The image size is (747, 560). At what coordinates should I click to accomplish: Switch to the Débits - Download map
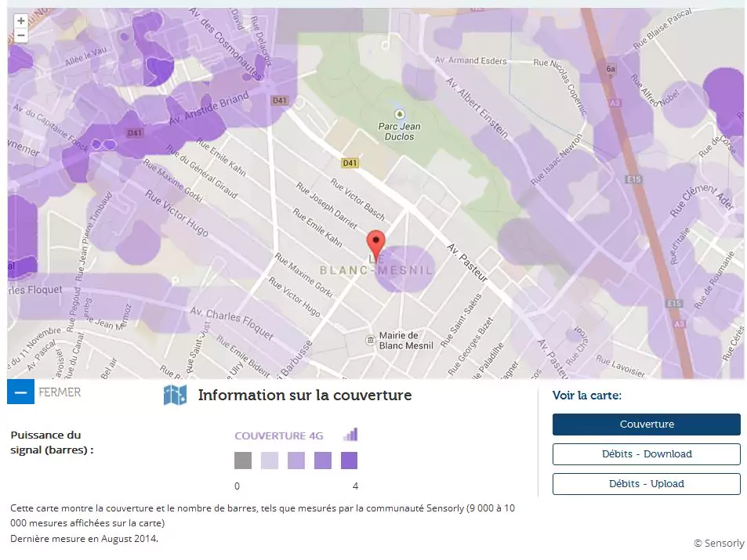click(646, 454)
